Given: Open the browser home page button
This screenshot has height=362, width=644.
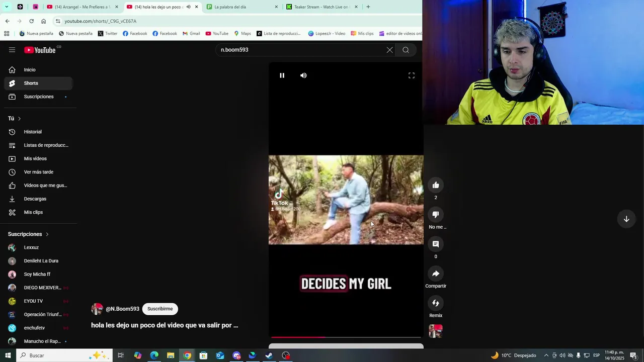Looking at the screenshot, I should (43, 21).
